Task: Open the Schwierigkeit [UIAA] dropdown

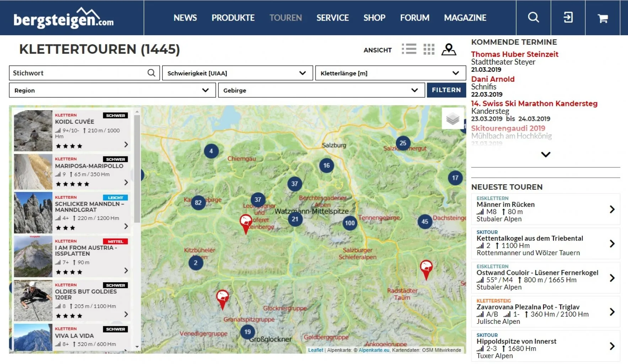Action: [x=237, y=73]
